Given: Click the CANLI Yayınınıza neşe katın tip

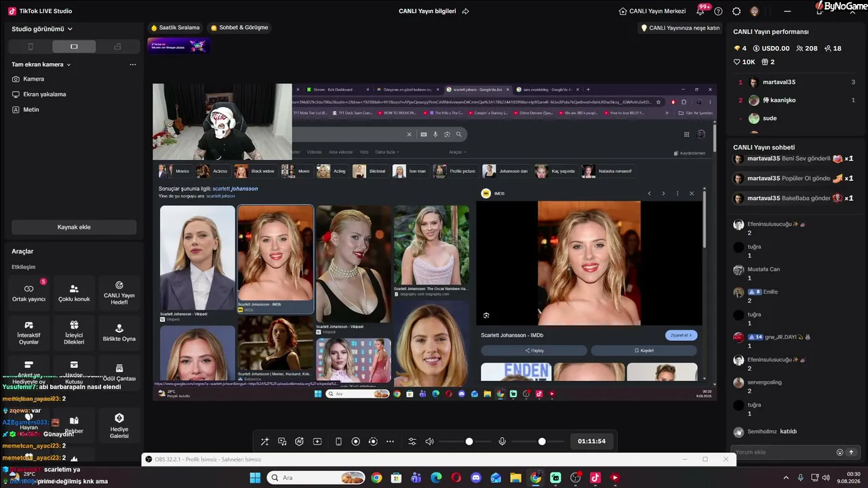Looking at the screenshot, I should pos(680,28).
